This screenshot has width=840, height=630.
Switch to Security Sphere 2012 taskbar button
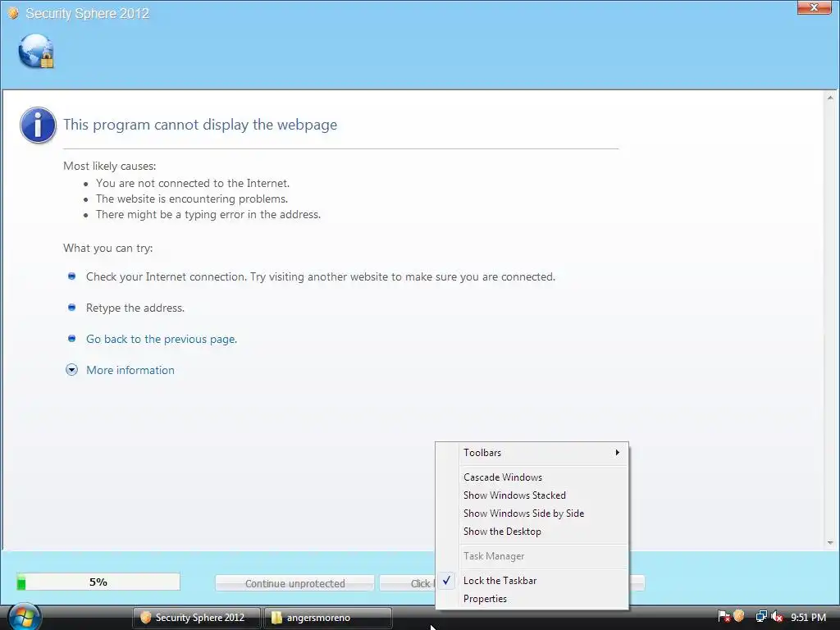197,618
